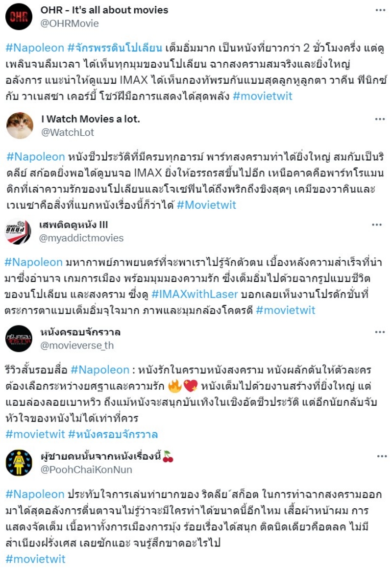Click the #IMAXwithLaser hashtag
Image resolution: width=392 pixels, height=571 pixels.
195,294
